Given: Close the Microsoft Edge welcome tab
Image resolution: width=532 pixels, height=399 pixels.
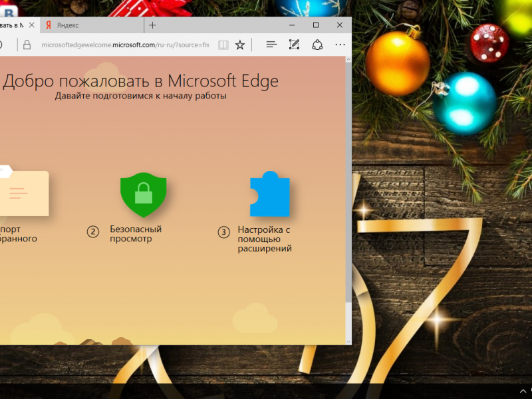Looking at the screenshot, I should [31, 25].
